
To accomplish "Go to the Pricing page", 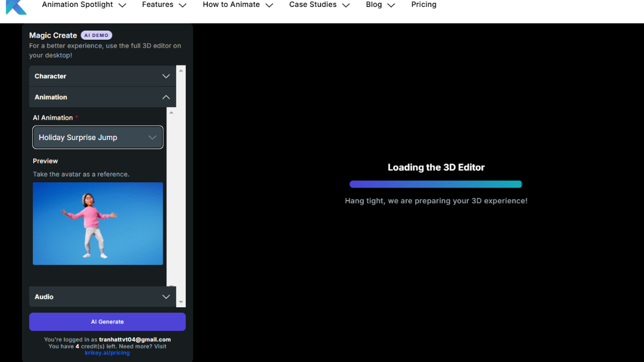I will 423,5.
